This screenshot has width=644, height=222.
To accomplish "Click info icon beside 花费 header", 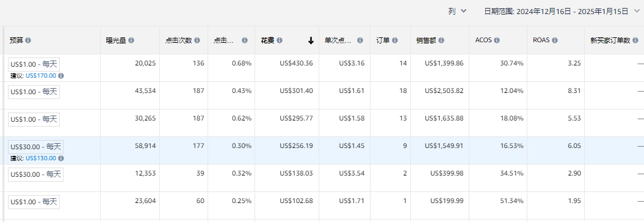I will tap(280, 40).
